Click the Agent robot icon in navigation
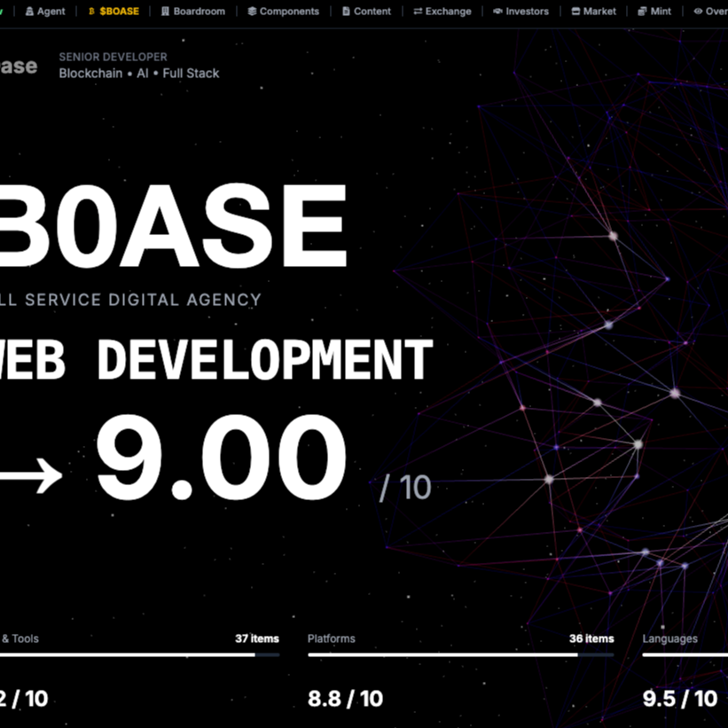Viewport: 728px width, 728px height. tap(30, 12)
